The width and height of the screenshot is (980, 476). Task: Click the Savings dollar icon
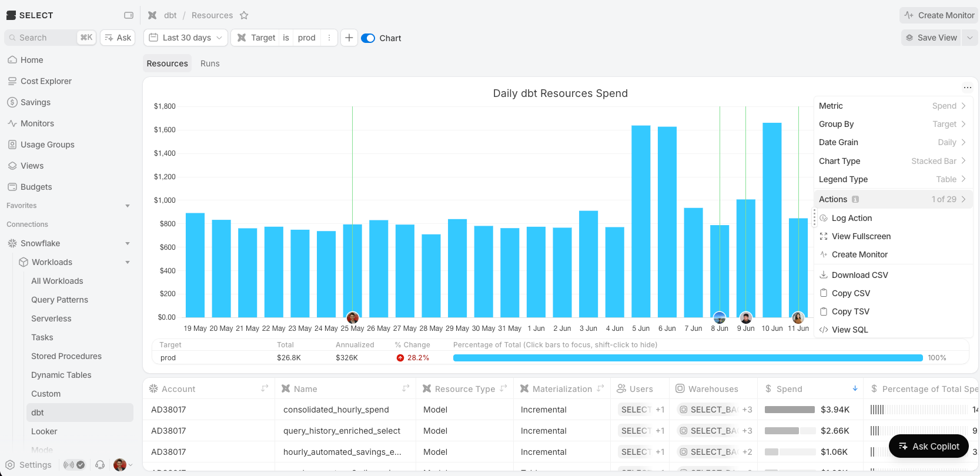[x=12, y=102]
